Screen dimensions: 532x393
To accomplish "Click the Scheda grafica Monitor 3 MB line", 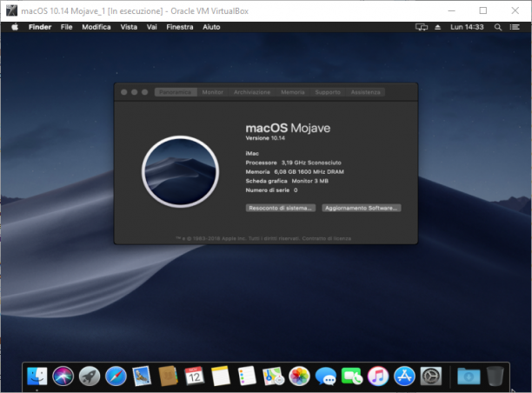I will pos(287,181).
